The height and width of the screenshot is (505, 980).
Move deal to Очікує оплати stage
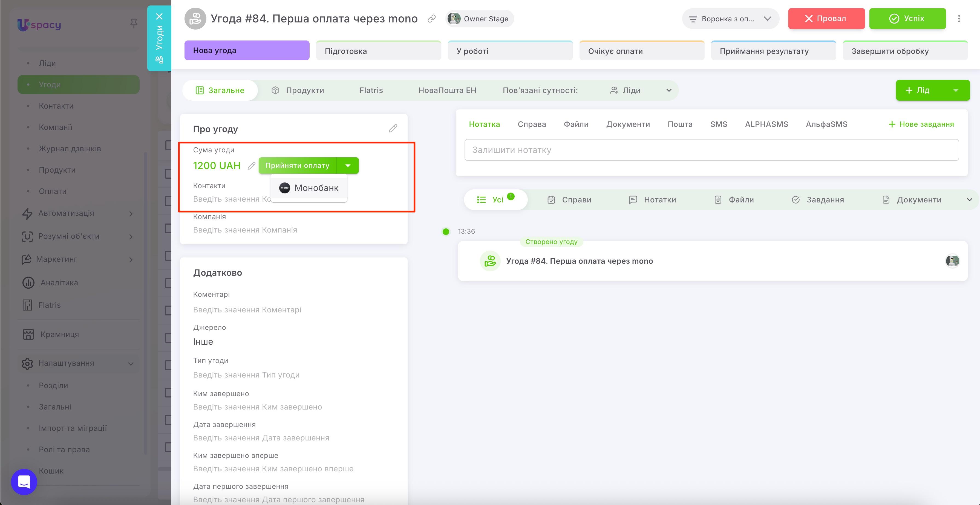click(x=642, y=51)
